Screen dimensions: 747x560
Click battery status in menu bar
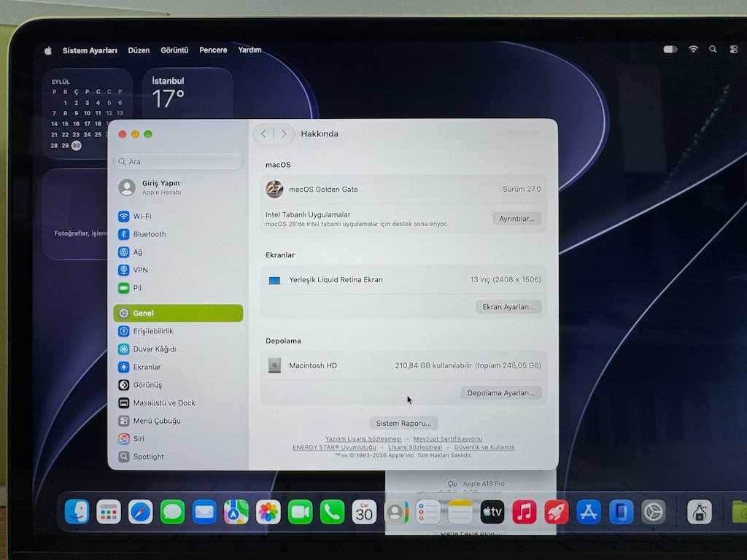(670, 49)
